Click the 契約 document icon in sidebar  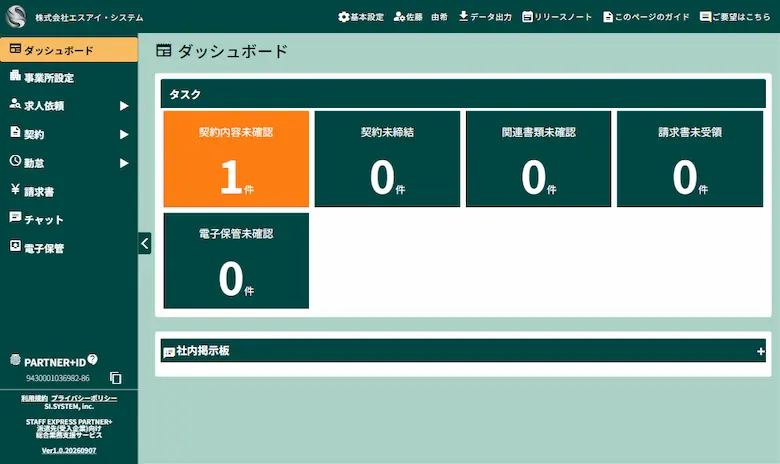pyautogui.click(x=15, y=132)
